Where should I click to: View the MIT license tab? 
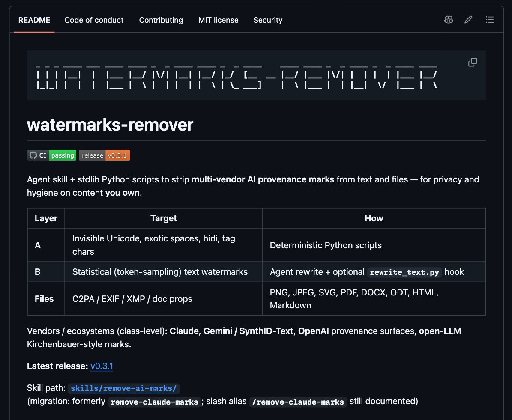219,20
